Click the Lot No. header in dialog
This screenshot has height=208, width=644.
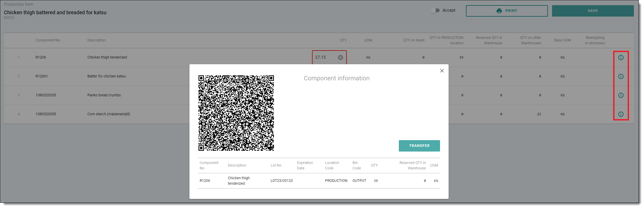point(276,166)
